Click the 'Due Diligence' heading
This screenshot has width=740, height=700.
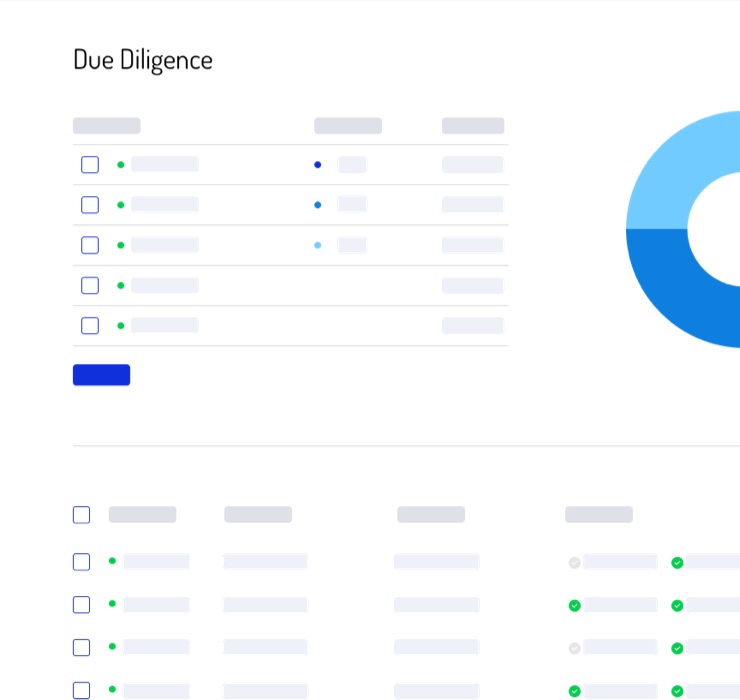[x=143, y=60]
